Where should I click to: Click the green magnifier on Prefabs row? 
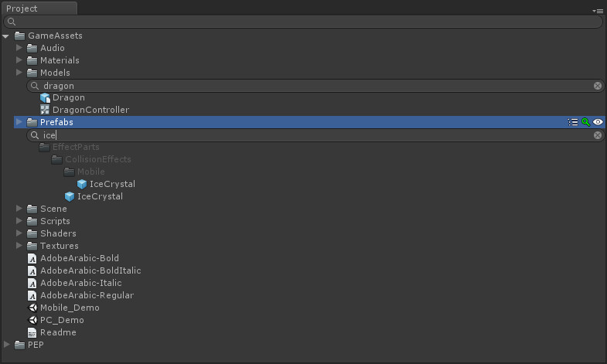pos(585,122)
